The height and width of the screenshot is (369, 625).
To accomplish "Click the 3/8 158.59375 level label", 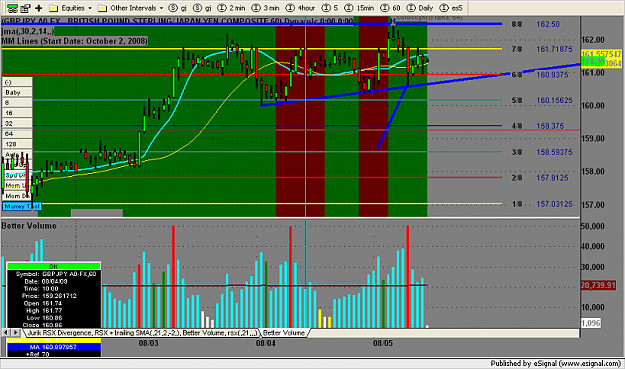I will (542, 152).
